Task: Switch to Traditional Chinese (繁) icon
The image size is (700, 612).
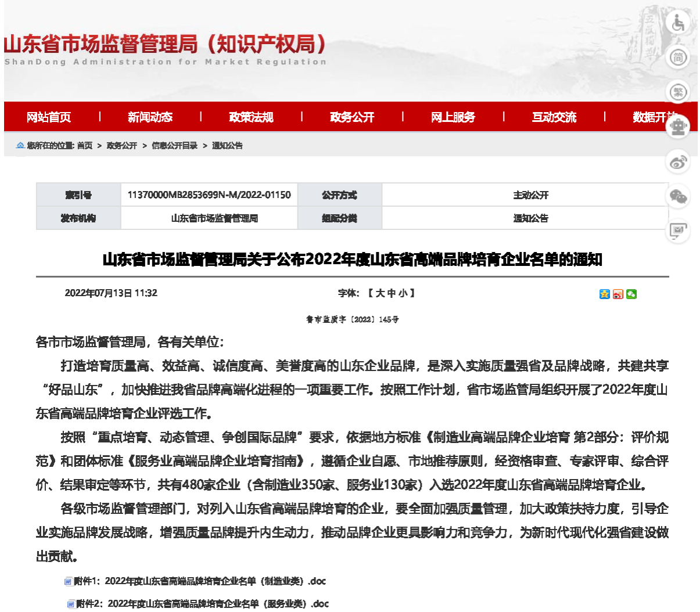Action: coord(677,92)
